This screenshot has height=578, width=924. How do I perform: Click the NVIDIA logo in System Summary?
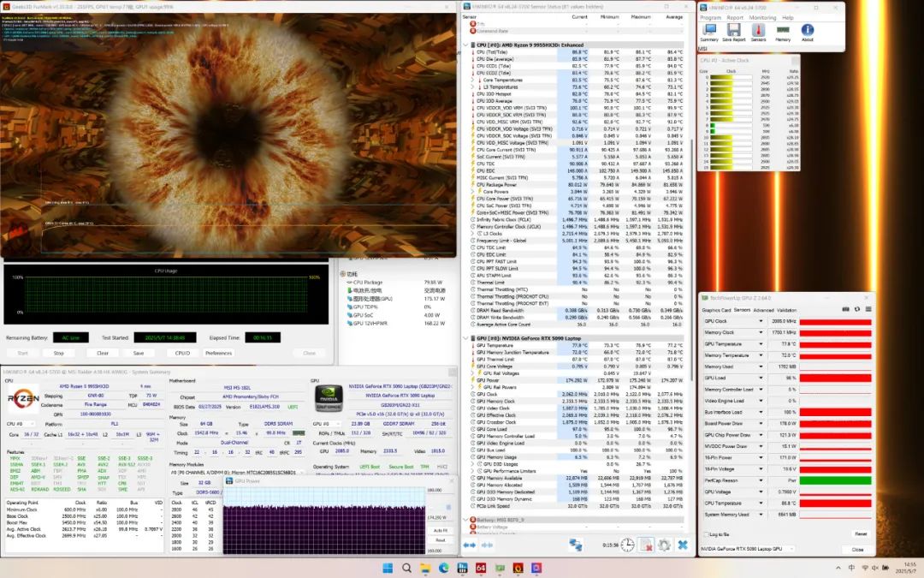329,398
